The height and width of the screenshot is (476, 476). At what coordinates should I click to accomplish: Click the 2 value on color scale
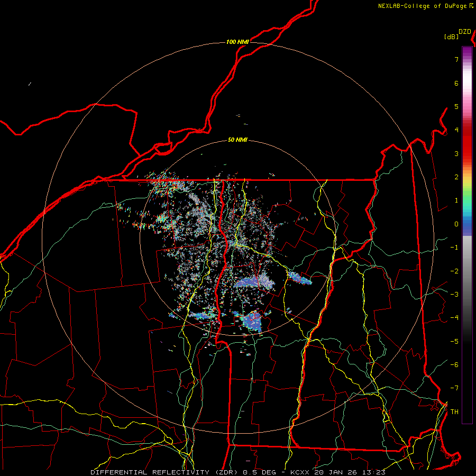[456, 177]
